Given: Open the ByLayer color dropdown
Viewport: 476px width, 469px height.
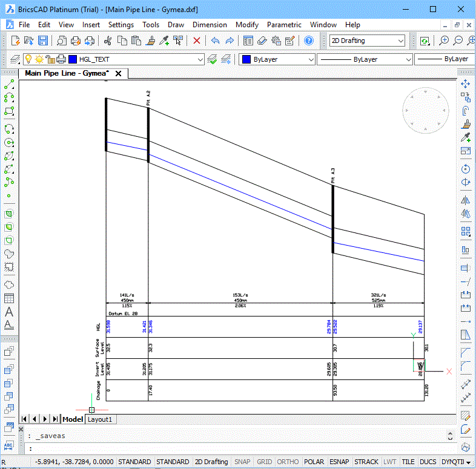Looking at the screenshot, I should [x=277, y=59].
